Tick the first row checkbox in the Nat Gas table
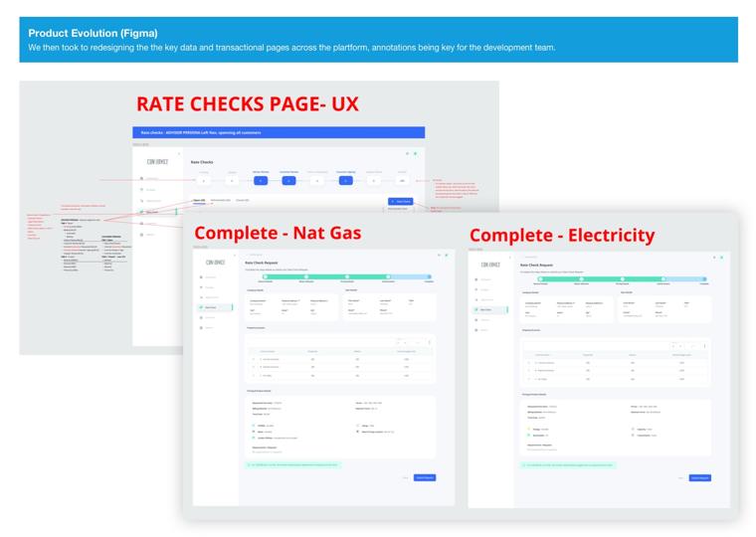 point(254,359)
